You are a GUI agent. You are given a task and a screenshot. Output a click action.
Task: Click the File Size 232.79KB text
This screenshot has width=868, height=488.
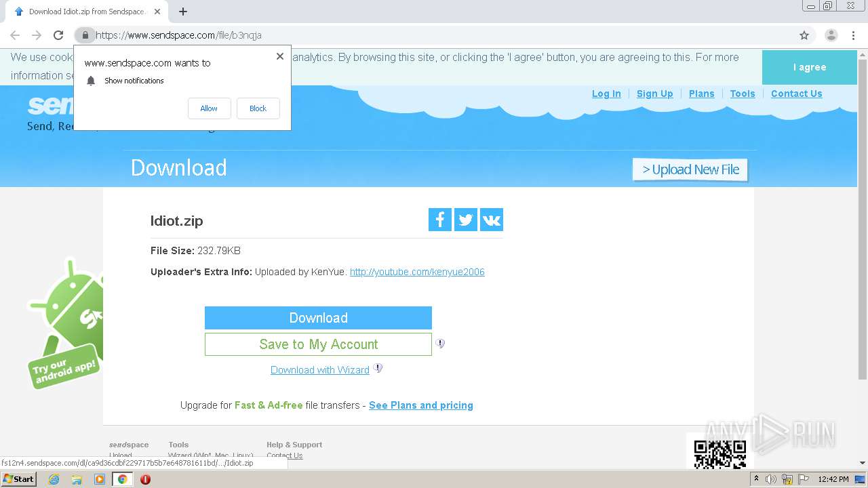[x=195, y=251]
